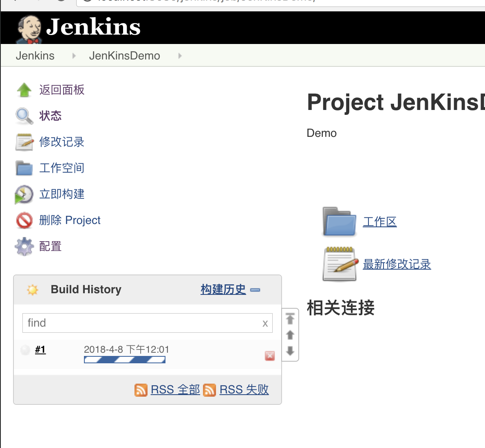This screenshot has height=448, width=485.
Task: Click the plain up arrow in build navigation
Action: [290, 335]
